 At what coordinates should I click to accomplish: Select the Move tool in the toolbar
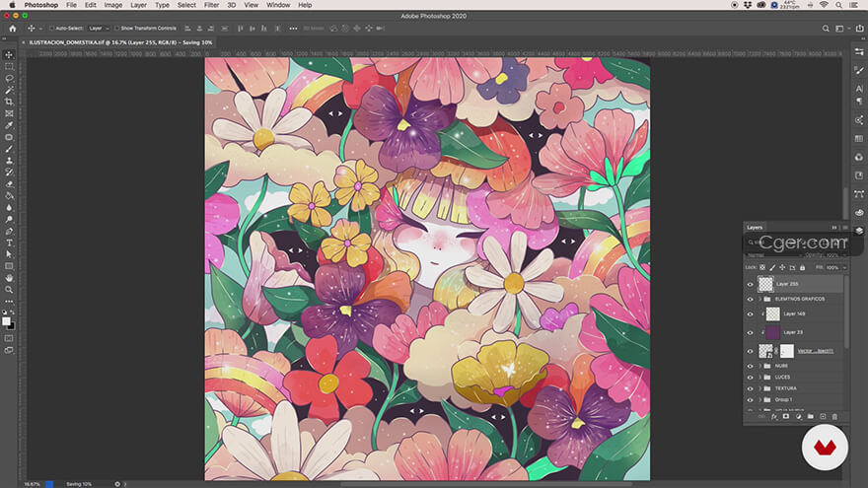9,55
